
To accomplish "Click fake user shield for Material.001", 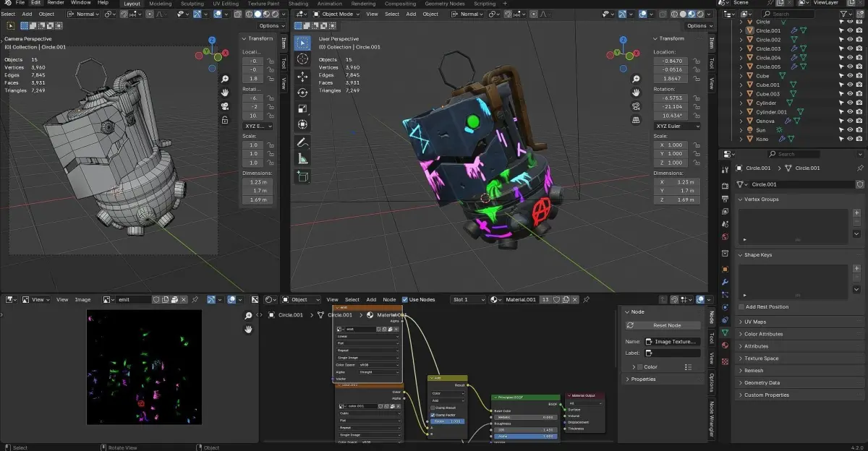I will pyautogui.click(x=556, y=299).
